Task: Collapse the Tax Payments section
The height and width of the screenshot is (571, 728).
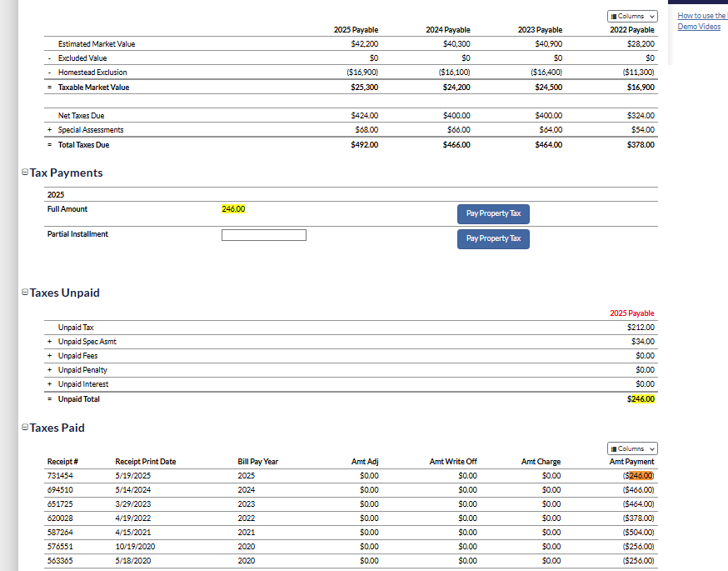Action: coord(24,173)
